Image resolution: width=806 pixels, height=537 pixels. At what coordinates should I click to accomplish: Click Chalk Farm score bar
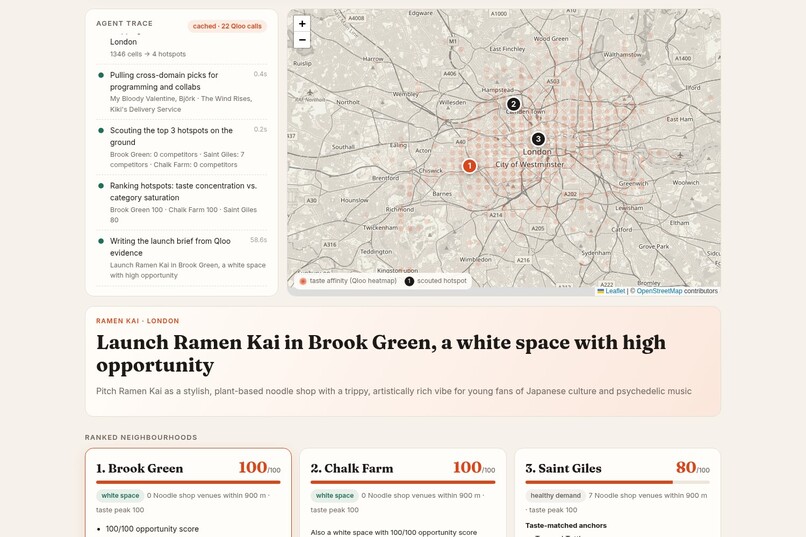click(x=402, y=482)
